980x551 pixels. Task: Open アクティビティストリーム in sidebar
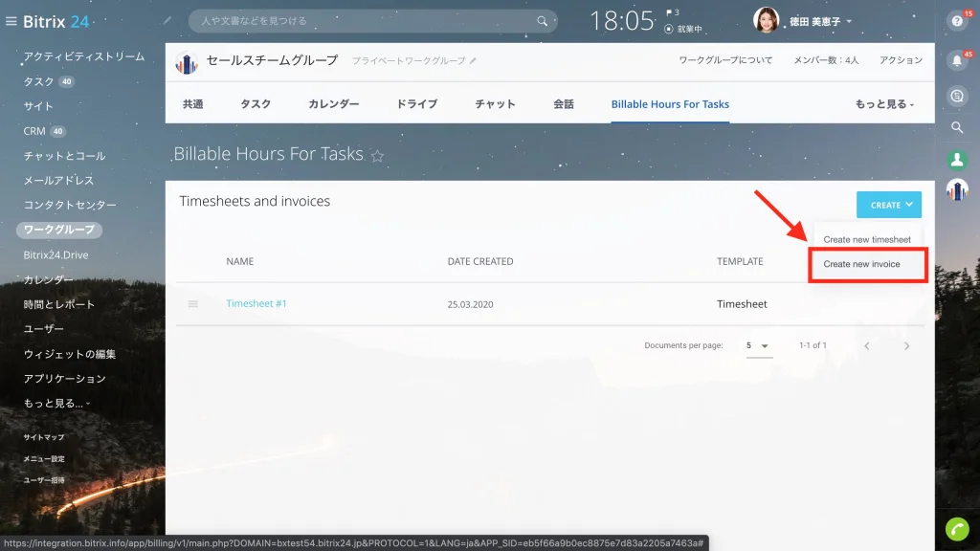(x=84, y=56)
